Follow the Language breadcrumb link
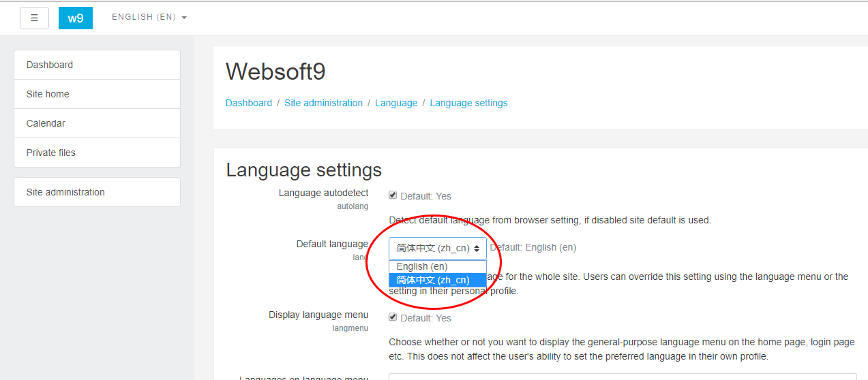 coord(396,103)
